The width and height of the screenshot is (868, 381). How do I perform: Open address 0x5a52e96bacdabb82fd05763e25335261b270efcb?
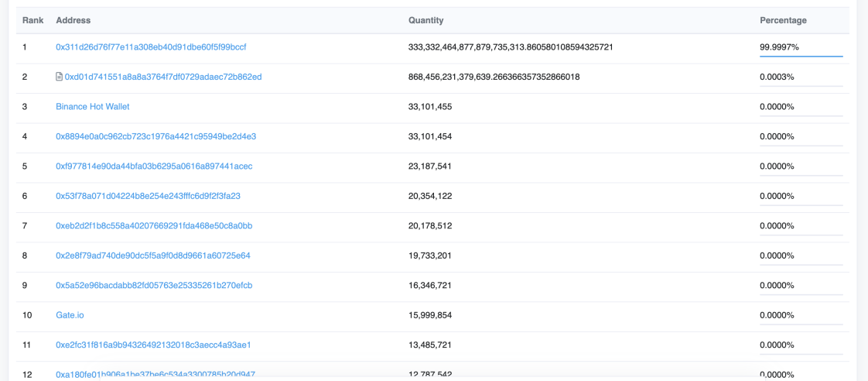click(x=155, y=285)
